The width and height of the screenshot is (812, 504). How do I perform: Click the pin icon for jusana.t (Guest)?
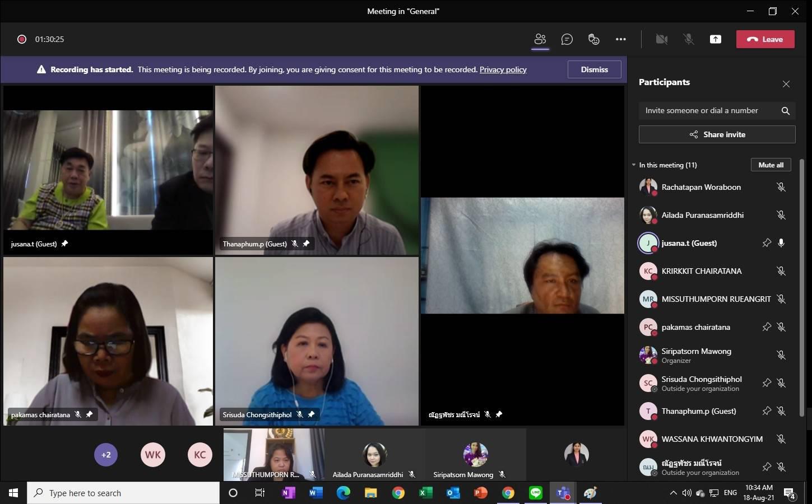(767, 243)
